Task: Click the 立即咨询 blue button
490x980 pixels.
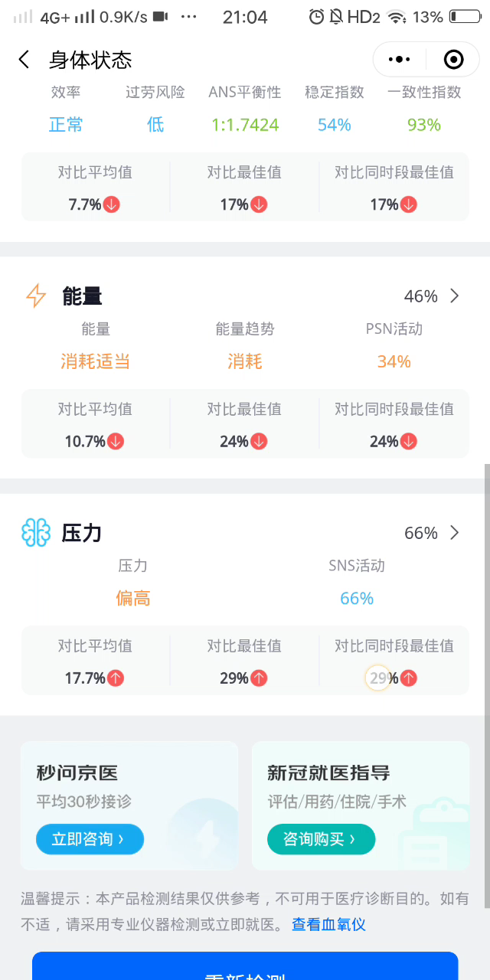Action: (90, 839)
